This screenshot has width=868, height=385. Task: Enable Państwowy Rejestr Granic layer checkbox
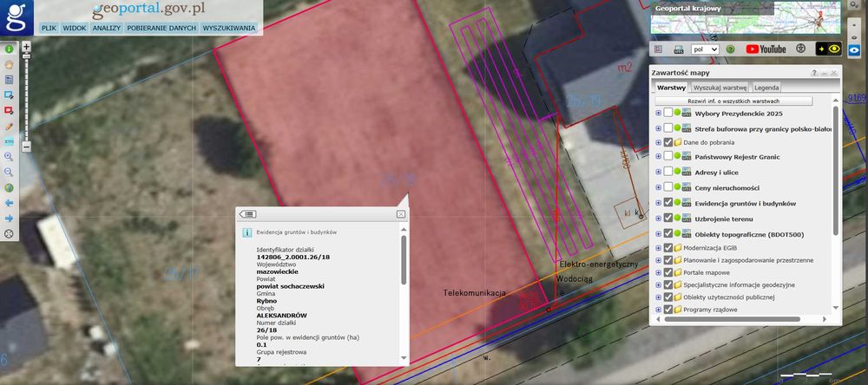coord(668,157)
